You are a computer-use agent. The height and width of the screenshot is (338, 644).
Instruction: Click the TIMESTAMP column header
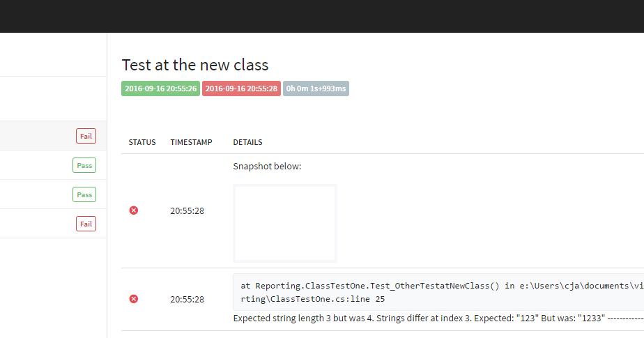point(192,142)
